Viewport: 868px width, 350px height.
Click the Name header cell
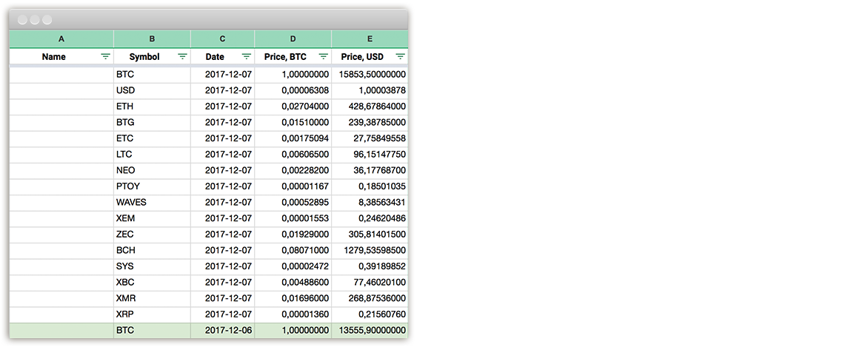61,56
